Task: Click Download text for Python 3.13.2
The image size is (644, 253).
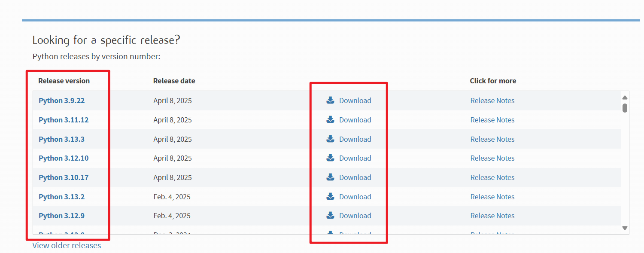Action: tap(355, 197)
